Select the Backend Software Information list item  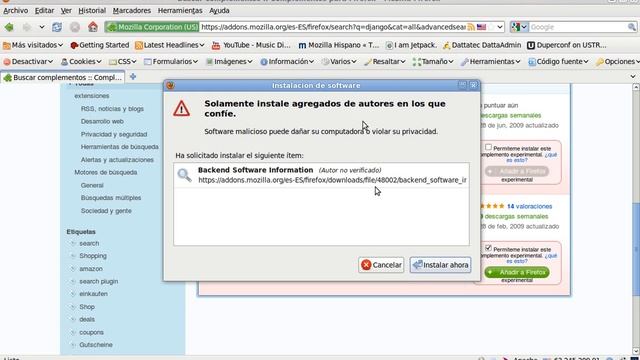321,175
